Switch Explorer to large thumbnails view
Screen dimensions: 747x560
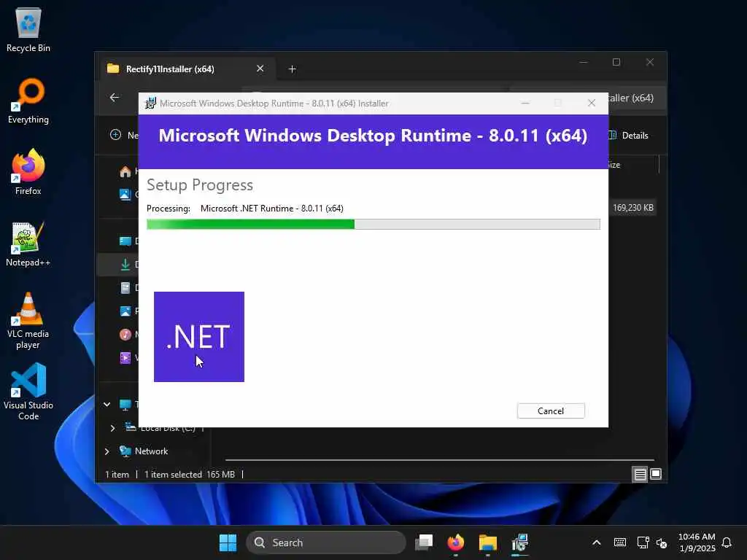pyautogui.click(x=656, y=474)
